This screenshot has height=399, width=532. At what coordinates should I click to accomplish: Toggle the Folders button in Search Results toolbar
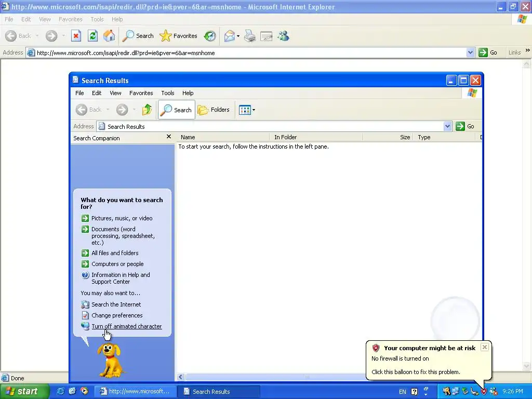(x=214, y=110)
